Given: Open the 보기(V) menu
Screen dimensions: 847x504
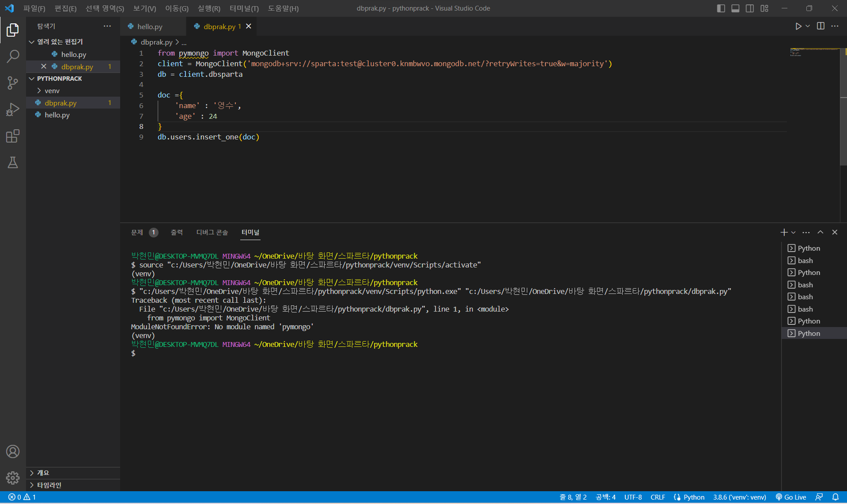Looking at the screenshot, I should click(144, 8).
